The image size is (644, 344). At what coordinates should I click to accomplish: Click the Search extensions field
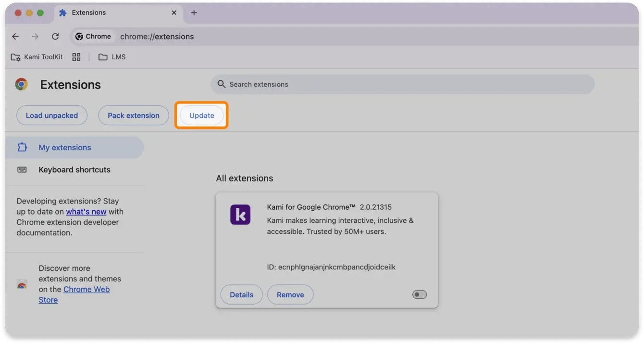click(x=402, y=84)
